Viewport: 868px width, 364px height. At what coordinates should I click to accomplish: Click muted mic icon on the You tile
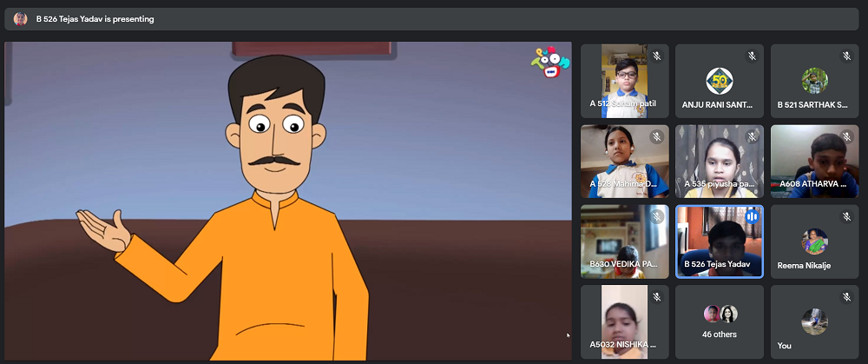coord(846,297)
